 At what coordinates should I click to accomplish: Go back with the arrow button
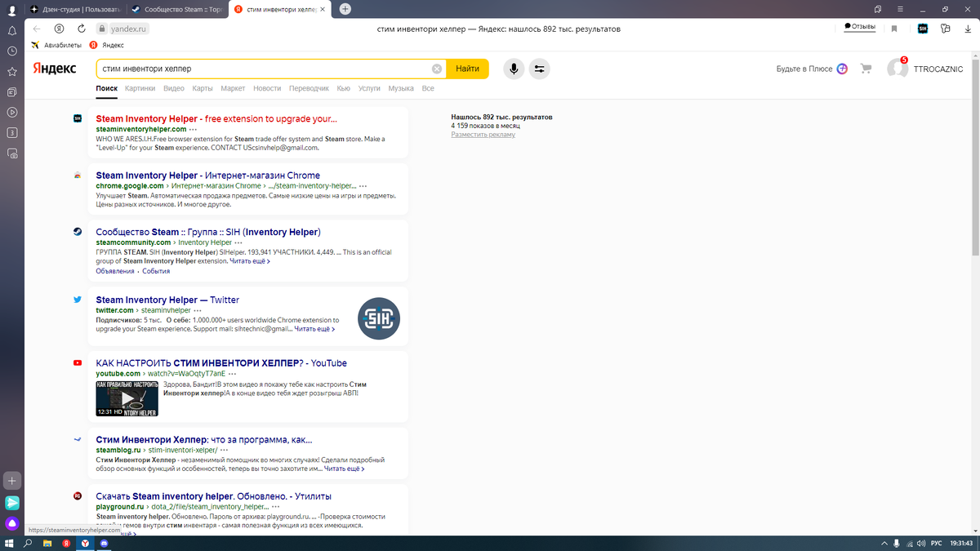click(x=37, y=28)
